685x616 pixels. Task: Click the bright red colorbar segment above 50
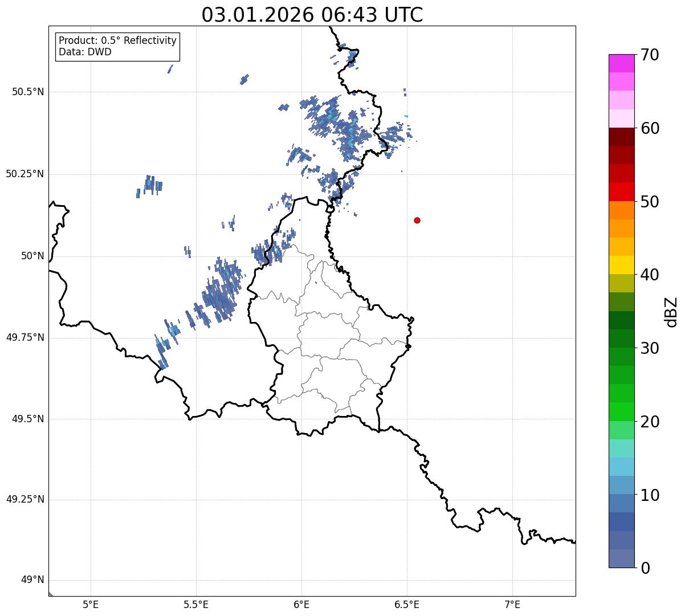(621, 191)
